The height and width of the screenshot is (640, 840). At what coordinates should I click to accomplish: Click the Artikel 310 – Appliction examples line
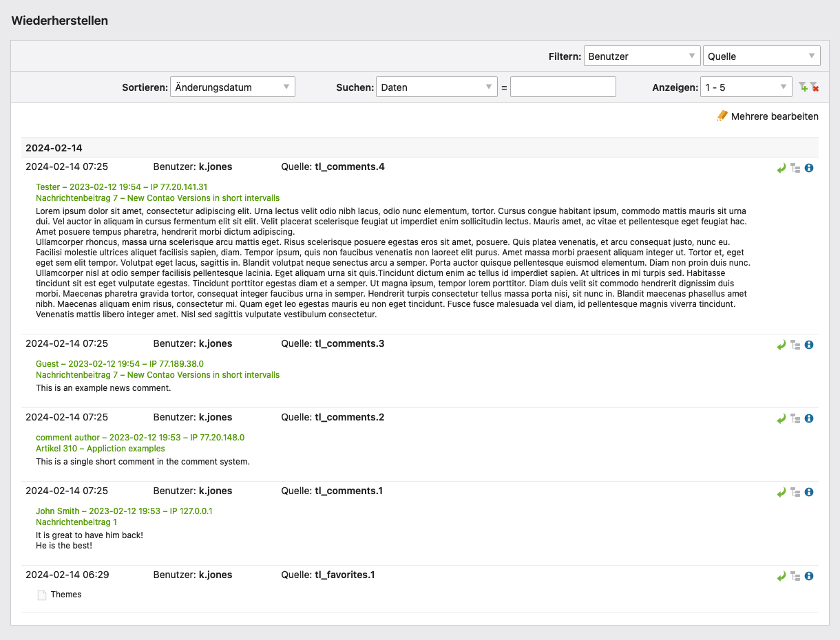pyautogui.click(x=101, y=449)
